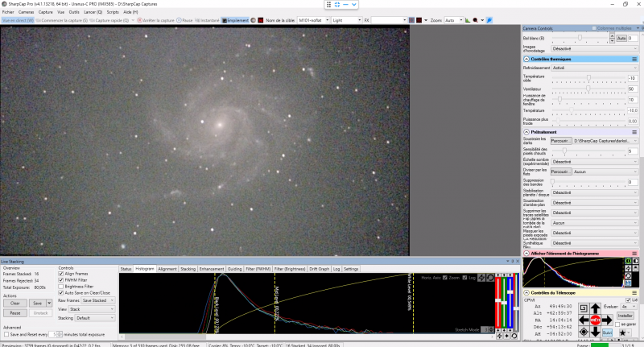Toggle Auto Save on Clear/Close
The image size is (644, 347).
(x=61, y=293)
